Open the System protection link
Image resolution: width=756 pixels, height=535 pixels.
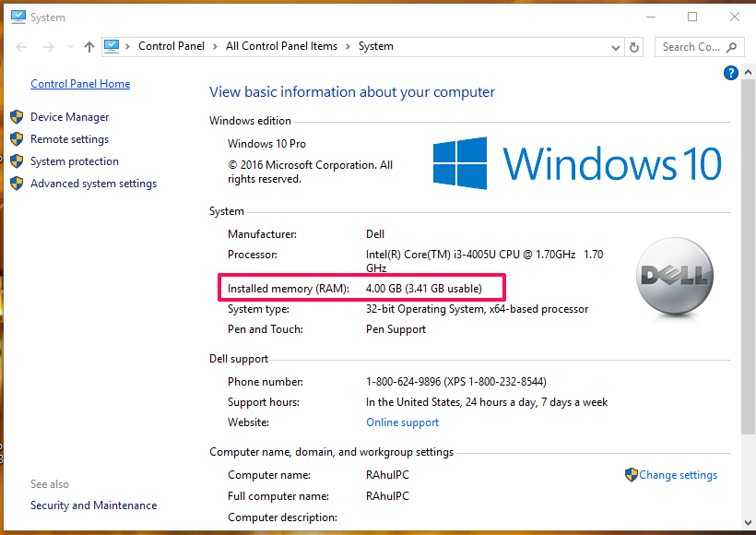[75, 161]
